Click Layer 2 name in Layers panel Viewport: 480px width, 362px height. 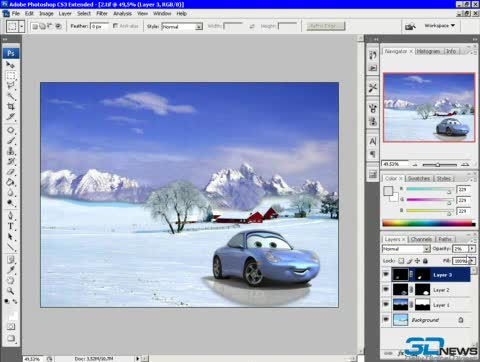click(x=441, y=290)
